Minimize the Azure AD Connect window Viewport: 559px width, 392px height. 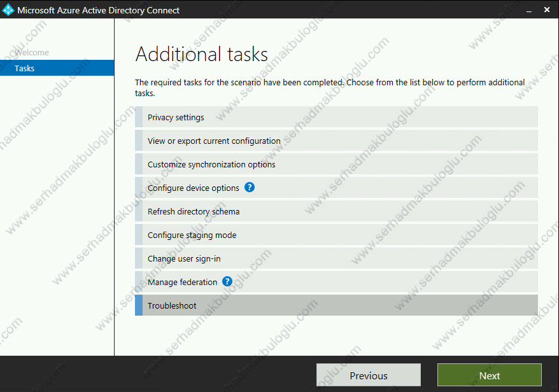click(528, 10)
